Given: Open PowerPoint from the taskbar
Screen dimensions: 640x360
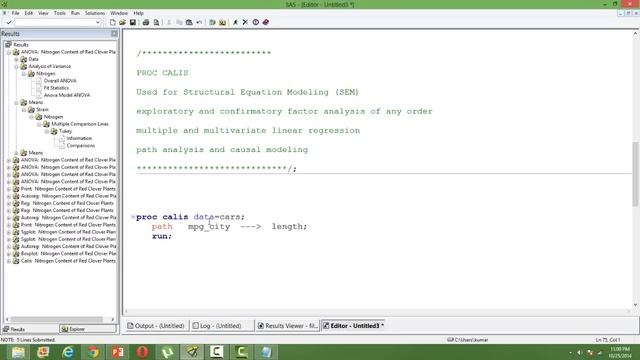Looking at the screenshot, I should [x=118, y=352].
